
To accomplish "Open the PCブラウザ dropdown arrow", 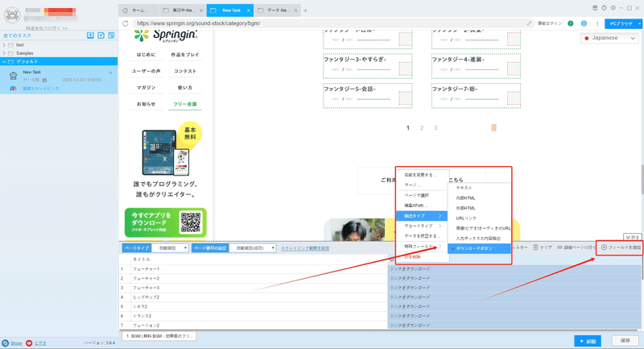I will click(639, 24).
